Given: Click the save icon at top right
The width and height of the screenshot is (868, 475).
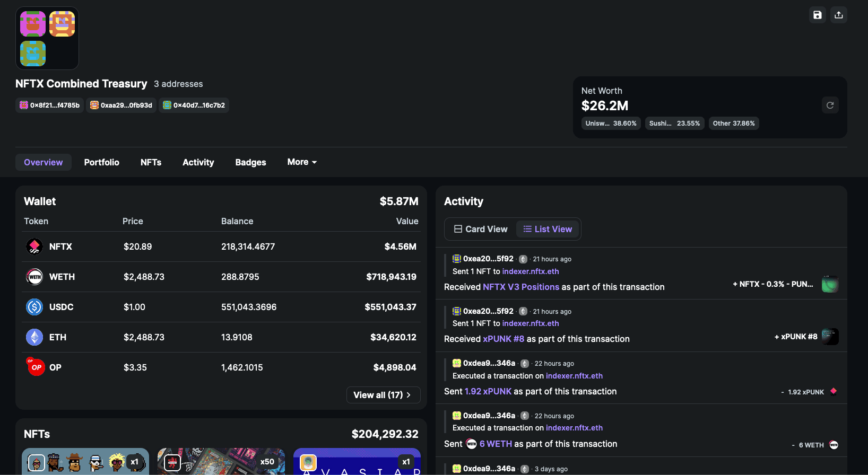Looking at the screenshot, I should (817, 15).
